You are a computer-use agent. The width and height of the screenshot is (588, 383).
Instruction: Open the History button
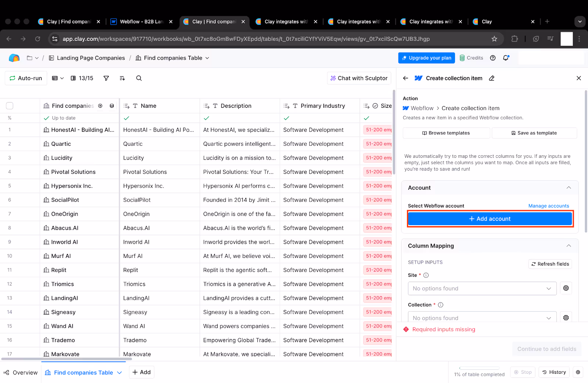tap(554, 372)
